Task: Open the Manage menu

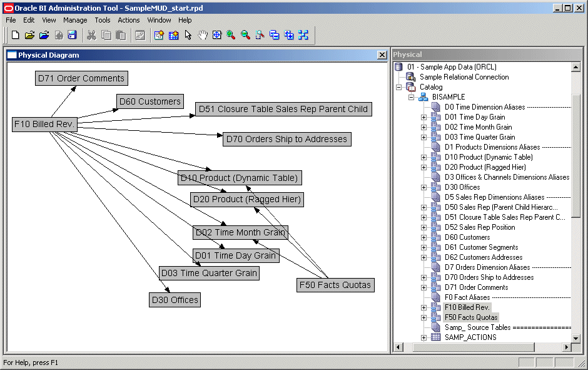Action: coord(75,20)
